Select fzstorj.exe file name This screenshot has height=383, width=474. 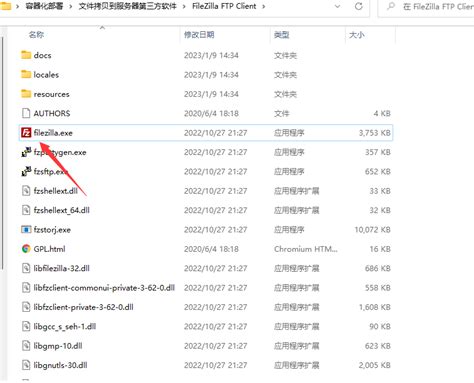pyautogui.click(x=52, y=230)
